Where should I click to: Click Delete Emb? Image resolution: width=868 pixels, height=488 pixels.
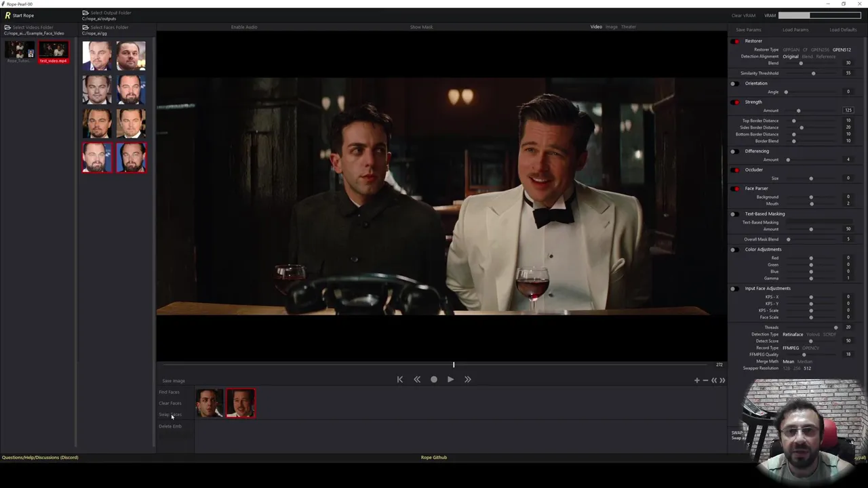click(170, 426)
